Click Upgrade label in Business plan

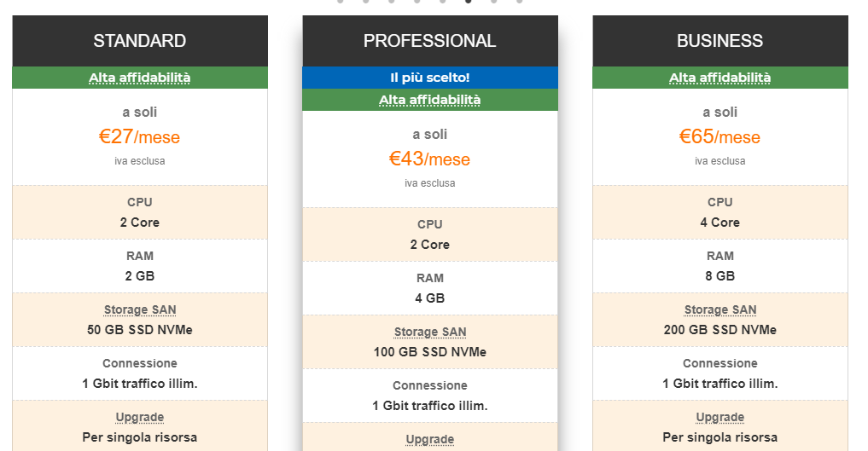click(x=720, y=418)
